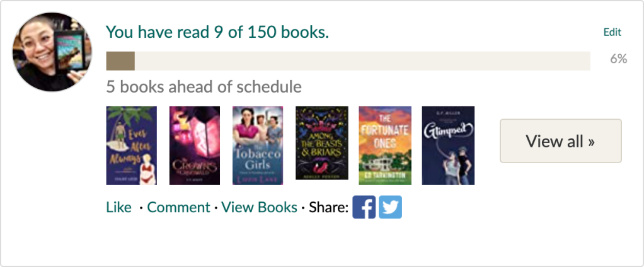Image resolution: width=644 pixels, height=267 pixels.
Task: Open the 'You have read 9 of 150 books' heading
Action: [x=217, y=32]
